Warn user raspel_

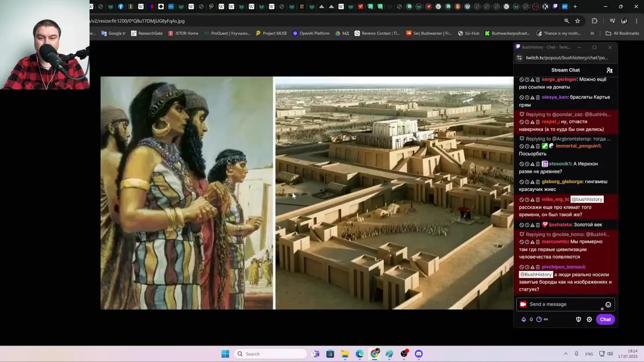[x=532, y=122]
